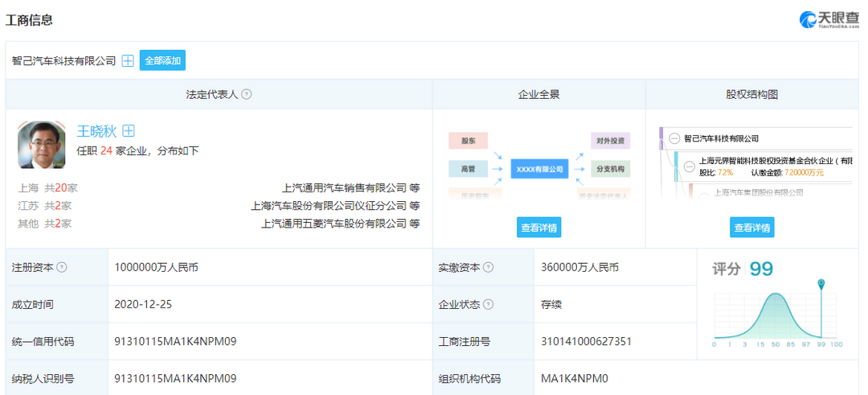Screen dimensions: 868x395
Task: Open 上汽通用五菱汽车股份有限公司 link
Action: (334, 224)
